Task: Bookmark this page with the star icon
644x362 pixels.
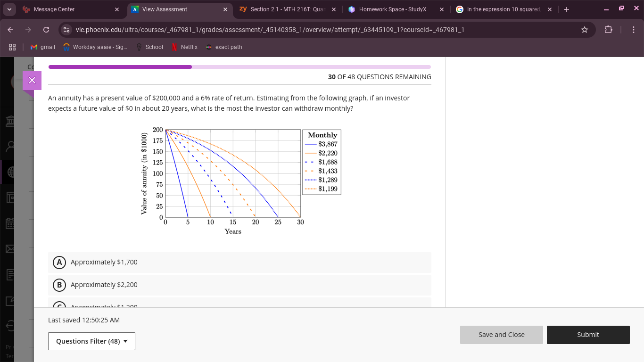Action: tap(585, 30)
